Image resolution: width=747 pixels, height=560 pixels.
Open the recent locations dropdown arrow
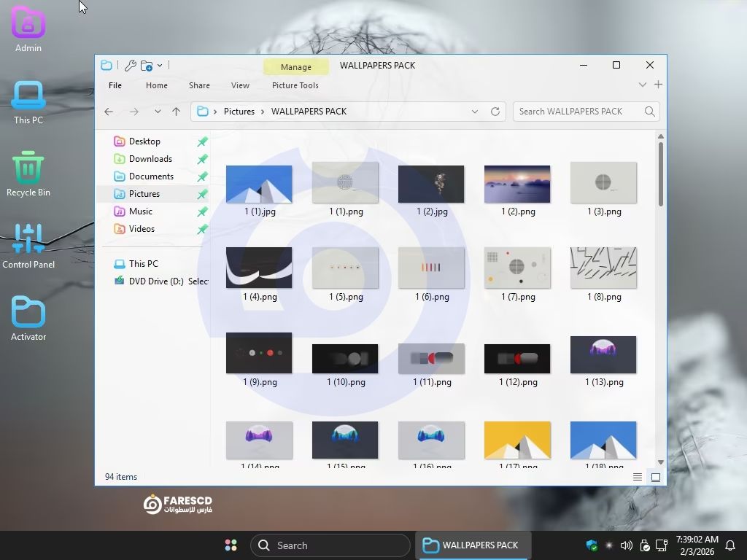click(x=157, y=112)
